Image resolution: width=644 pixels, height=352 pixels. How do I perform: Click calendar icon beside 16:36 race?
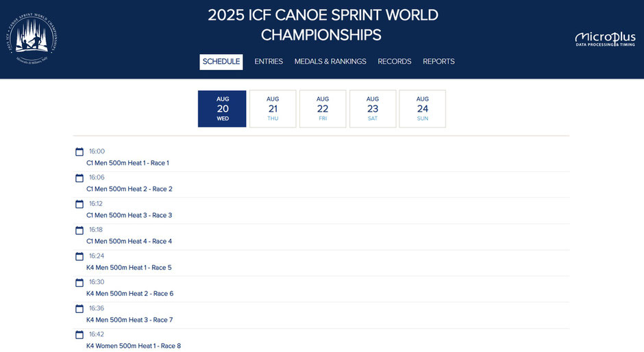pos(79,309)
